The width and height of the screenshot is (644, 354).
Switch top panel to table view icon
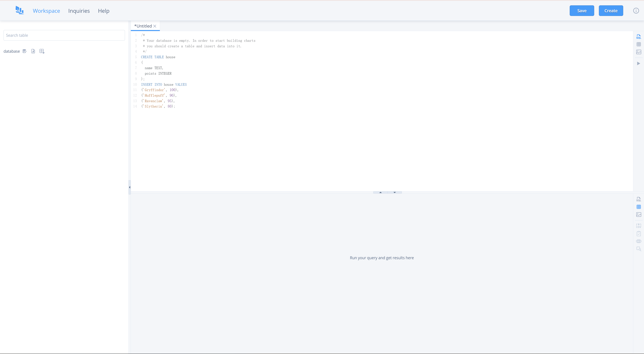pyautogui.click(x=638, y=44)
